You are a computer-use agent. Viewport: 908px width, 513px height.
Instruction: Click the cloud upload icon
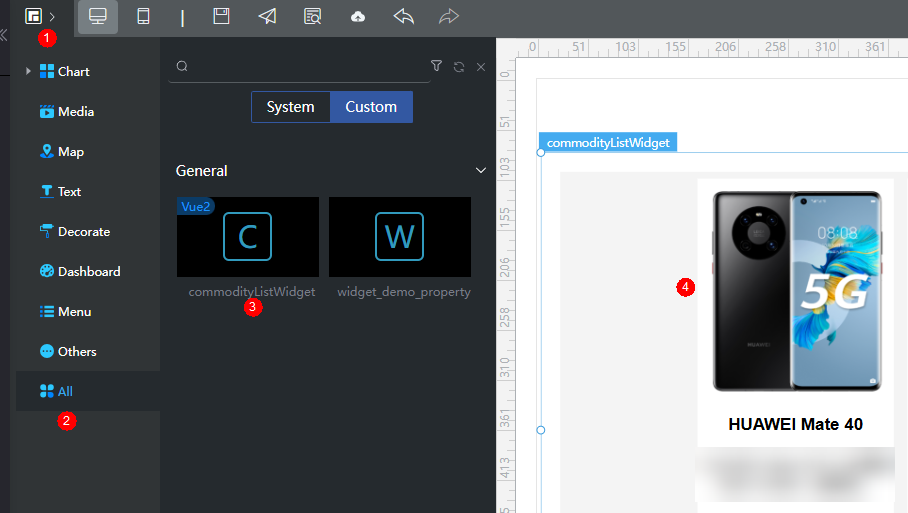tap(358, 17)
